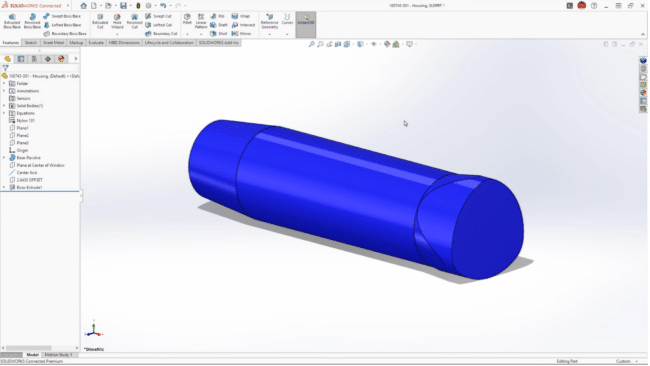Viewport: 650px width, 366px height.
Task: Expand more manager tabs arrow
Action: point(75,59)
